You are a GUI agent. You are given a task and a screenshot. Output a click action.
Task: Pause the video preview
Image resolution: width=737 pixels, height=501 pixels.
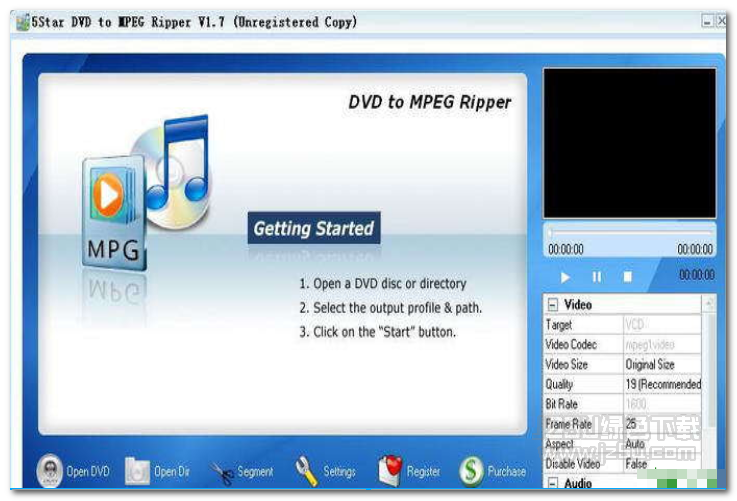tap(596, 277)
